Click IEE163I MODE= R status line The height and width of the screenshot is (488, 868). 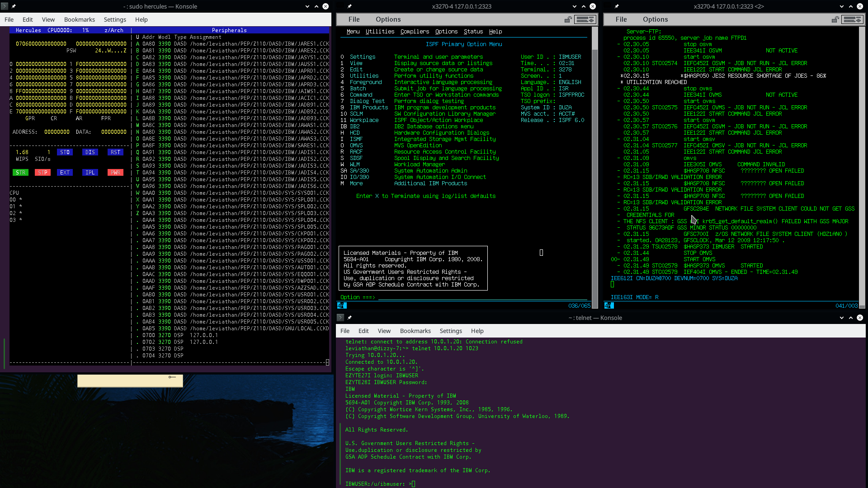point(635,297)
